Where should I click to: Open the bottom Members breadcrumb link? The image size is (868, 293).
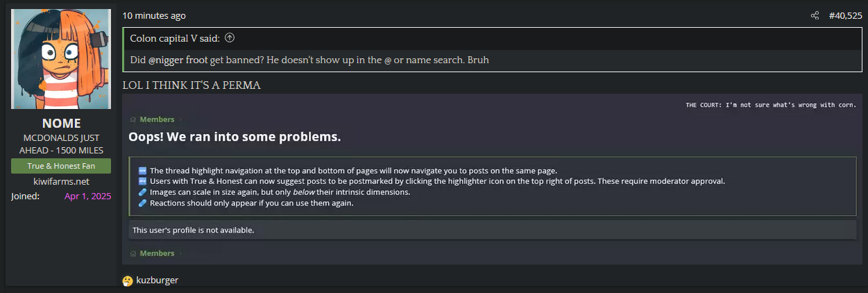[157, 253]
